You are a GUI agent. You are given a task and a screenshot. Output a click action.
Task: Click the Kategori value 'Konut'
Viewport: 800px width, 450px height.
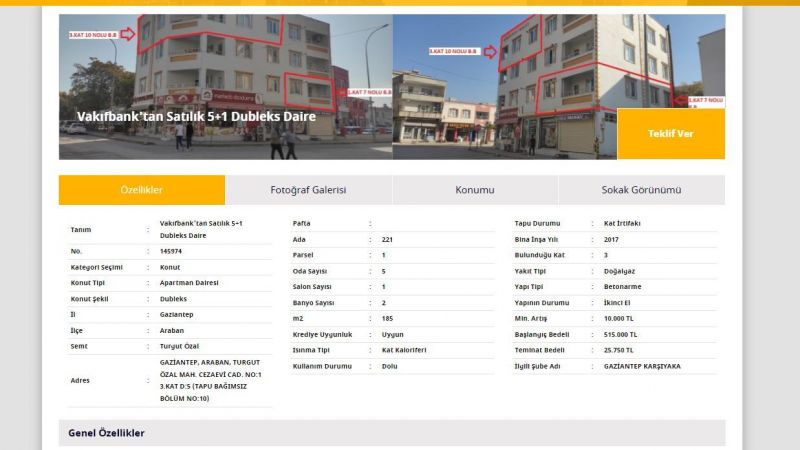170,267
